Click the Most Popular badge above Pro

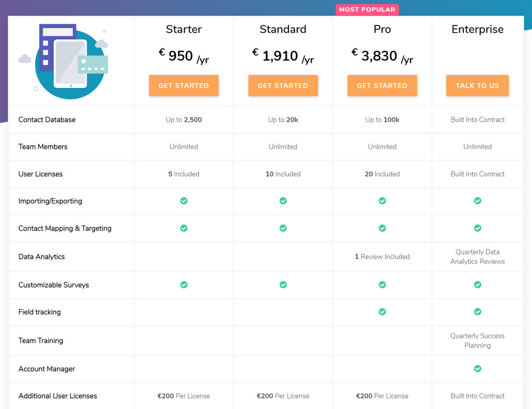367,10
